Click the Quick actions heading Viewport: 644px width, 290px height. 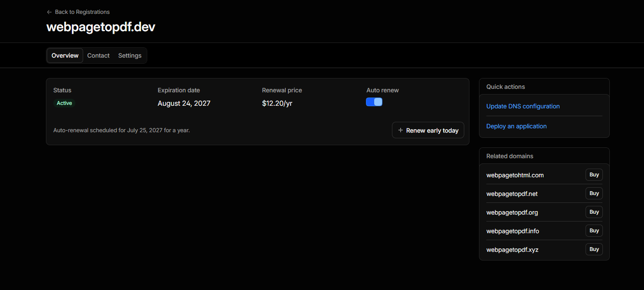pyautogui.click(x=505, y=87)
